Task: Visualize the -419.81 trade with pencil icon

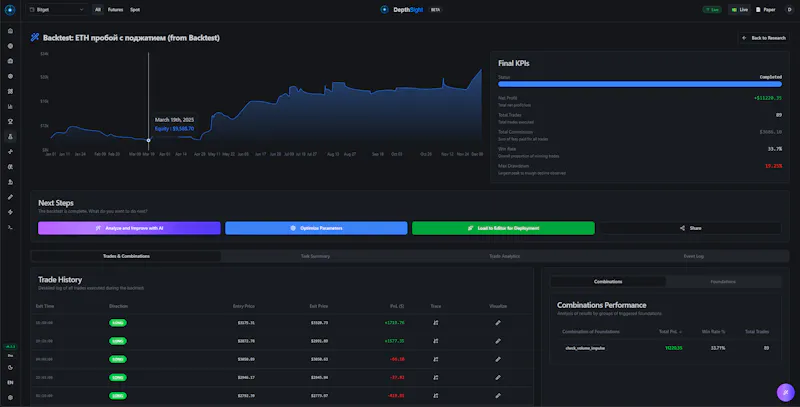Action: click(498, 396)
